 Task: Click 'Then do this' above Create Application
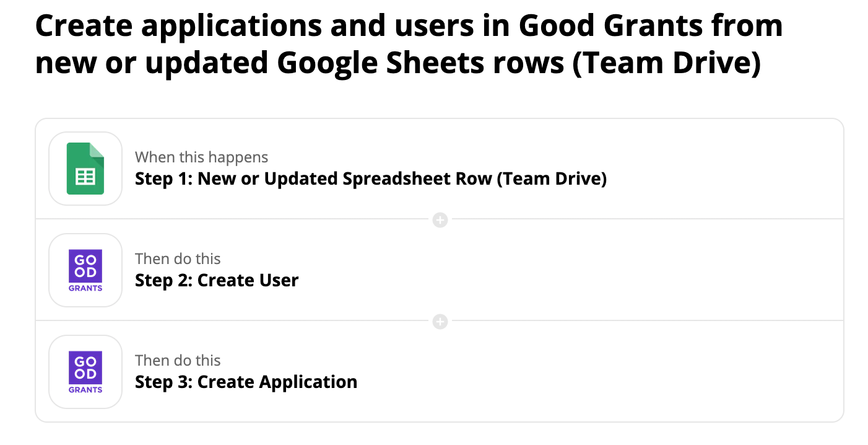pos(178,360)
